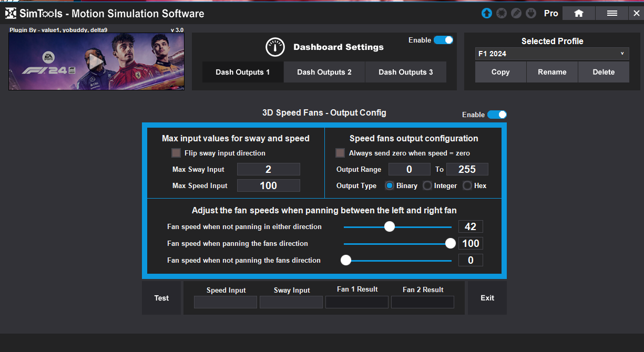Check Flip sway input direction checkbox

176,153
